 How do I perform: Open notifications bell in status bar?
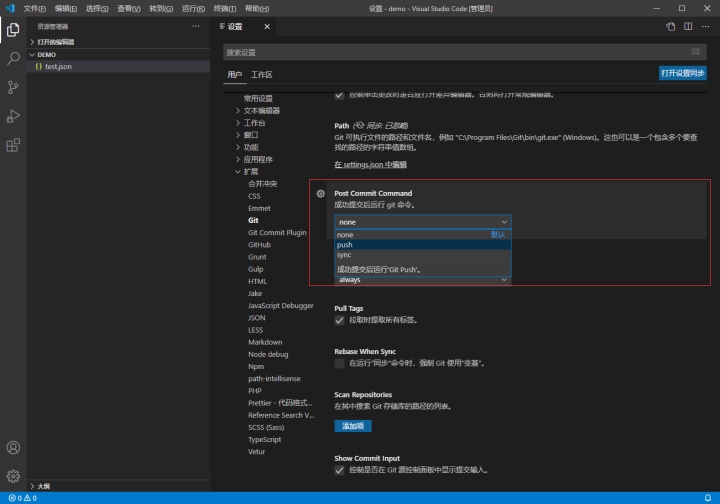pos(708,498)
